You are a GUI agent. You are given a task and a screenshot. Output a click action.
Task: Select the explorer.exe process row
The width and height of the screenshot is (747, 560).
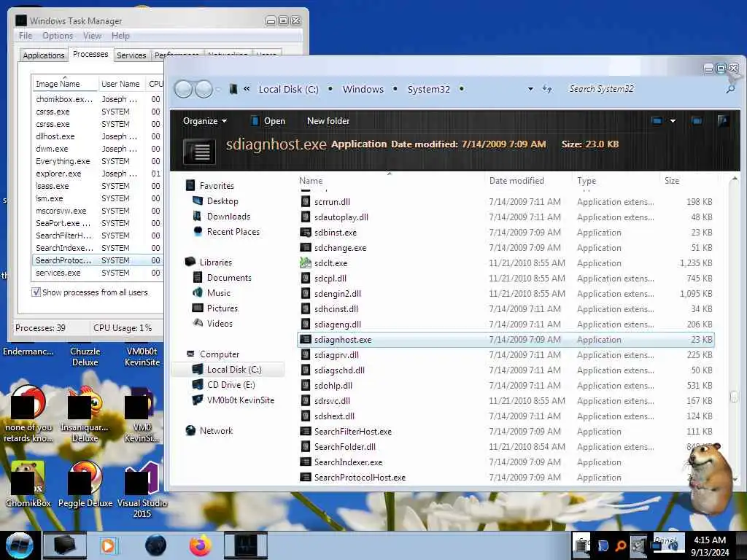click(97, 174)
